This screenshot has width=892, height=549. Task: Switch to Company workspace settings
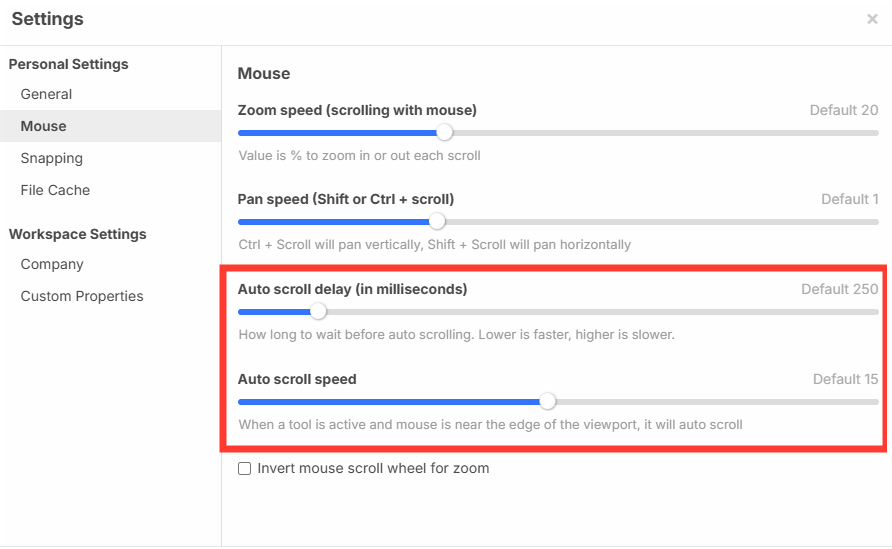(52, 264)
